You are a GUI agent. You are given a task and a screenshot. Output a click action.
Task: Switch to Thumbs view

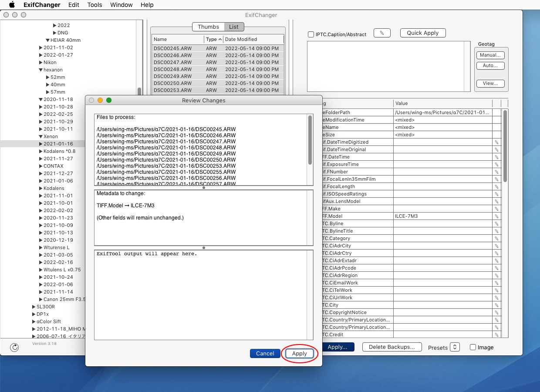(208, 27)
